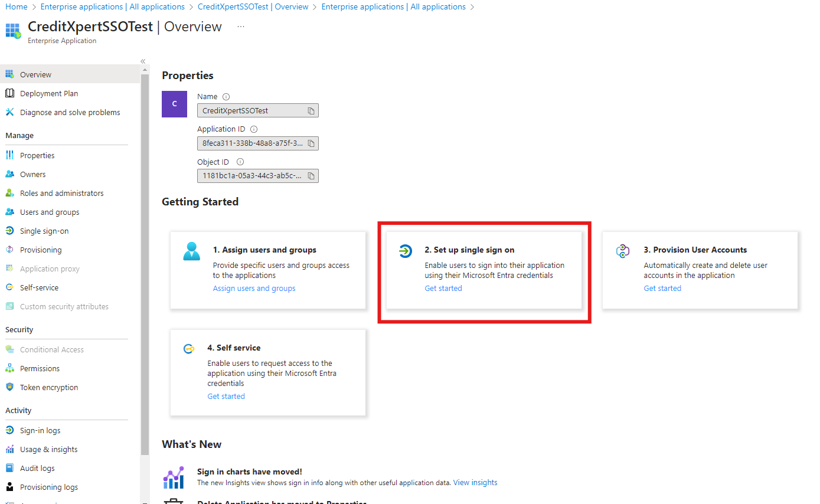Click the Self-service icon in sidebar
Screen dimensions: 820x504
coord(9,287)
